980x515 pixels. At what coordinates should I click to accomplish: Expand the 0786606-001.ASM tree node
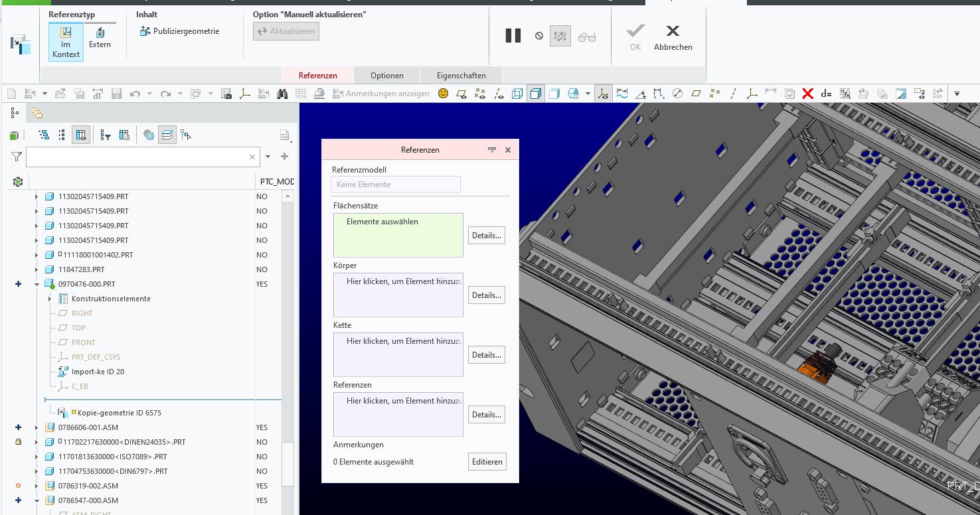(x=37, y=427)
